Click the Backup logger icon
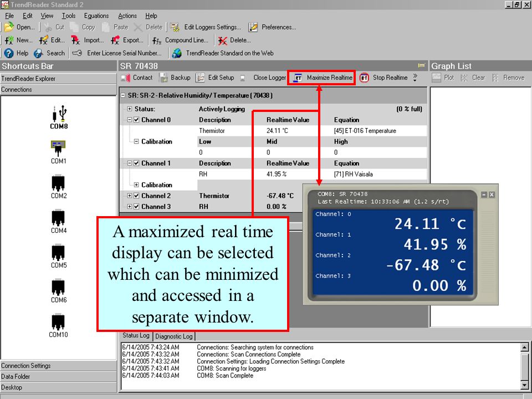532x399 pixels. coord(163,78)
